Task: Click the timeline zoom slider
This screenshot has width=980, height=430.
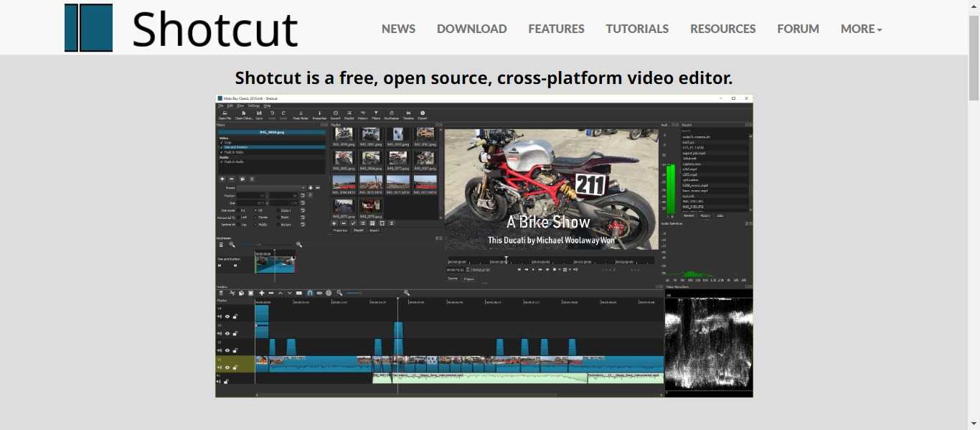Action: 354,293
